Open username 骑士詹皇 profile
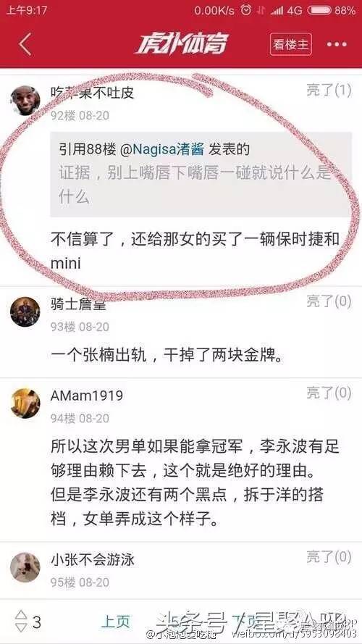Image resolution: width=362 pixels, height=644 pixels. click(78, 304)
